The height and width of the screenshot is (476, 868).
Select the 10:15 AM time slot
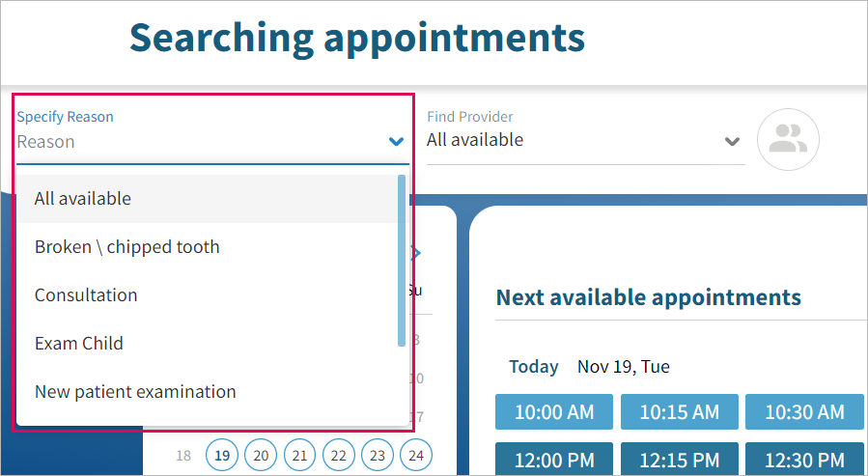(x=679, y=412)
